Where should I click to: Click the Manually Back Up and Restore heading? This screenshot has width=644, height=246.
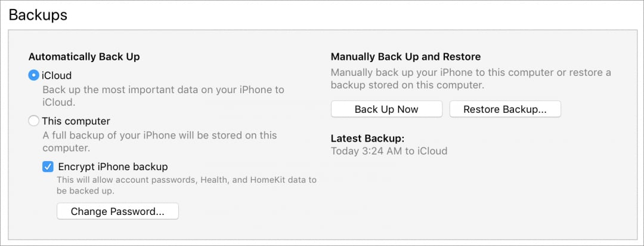tap(405, 57)
